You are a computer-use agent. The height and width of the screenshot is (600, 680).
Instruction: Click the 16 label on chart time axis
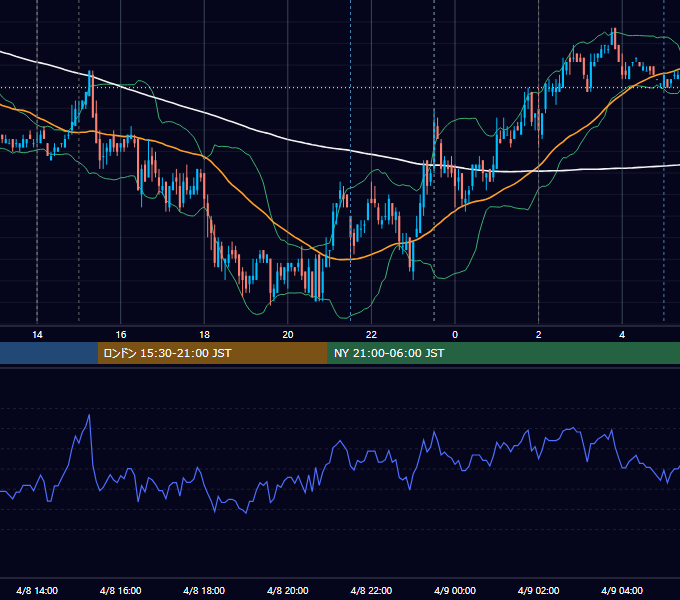tap(121, 335)
